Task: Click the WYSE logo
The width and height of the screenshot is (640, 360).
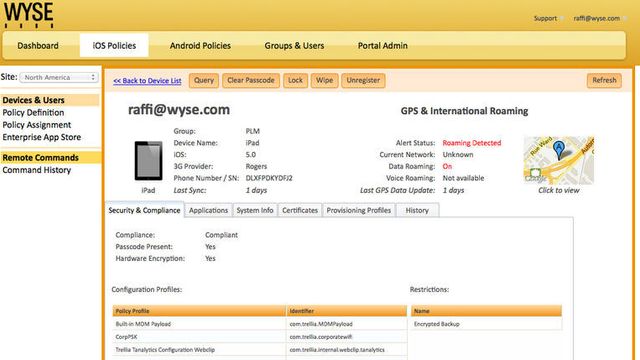Action: [x=29, y=15]
